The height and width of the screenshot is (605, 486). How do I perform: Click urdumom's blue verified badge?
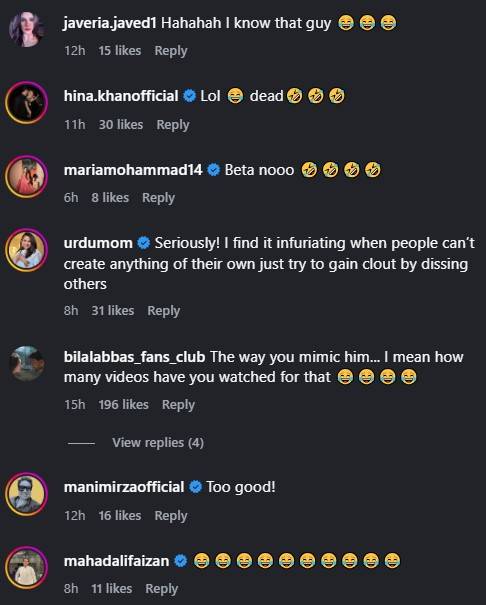(144, 243)
